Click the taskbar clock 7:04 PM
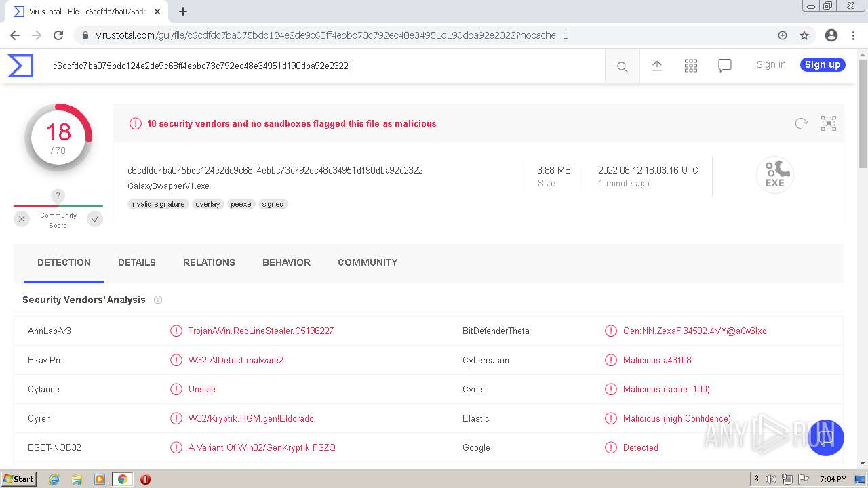Screen dimensions: 868x488 click(x=833, y=479)
